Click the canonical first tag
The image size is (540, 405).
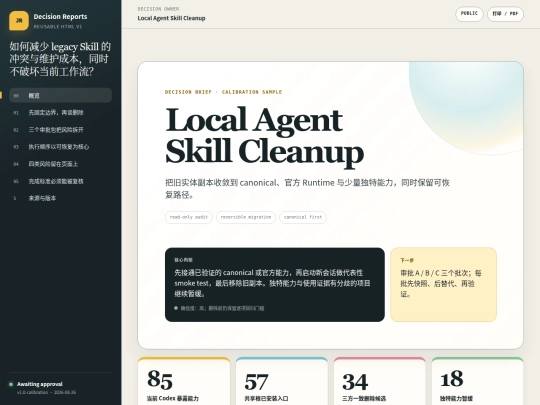pyautogui.click(x=303, y=217)
